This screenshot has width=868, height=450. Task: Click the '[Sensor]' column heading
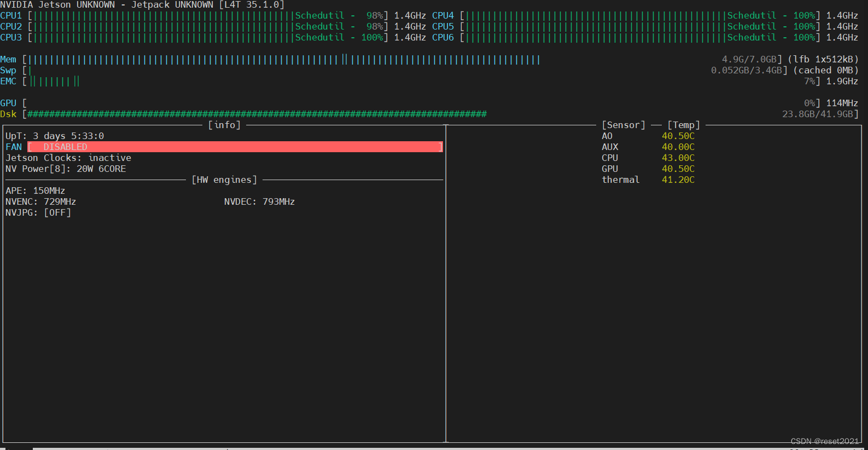(624, 125)
